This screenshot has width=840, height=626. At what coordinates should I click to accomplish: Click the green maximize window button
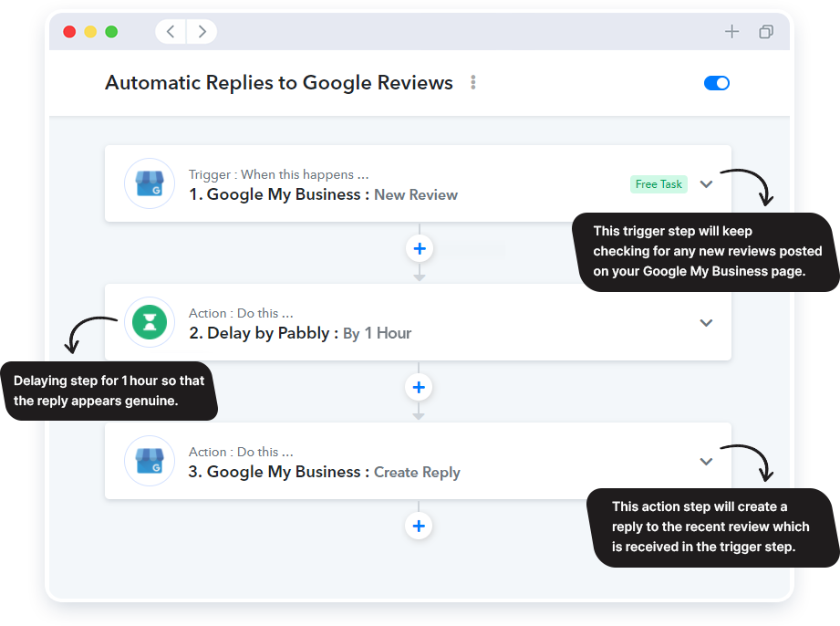111,32
